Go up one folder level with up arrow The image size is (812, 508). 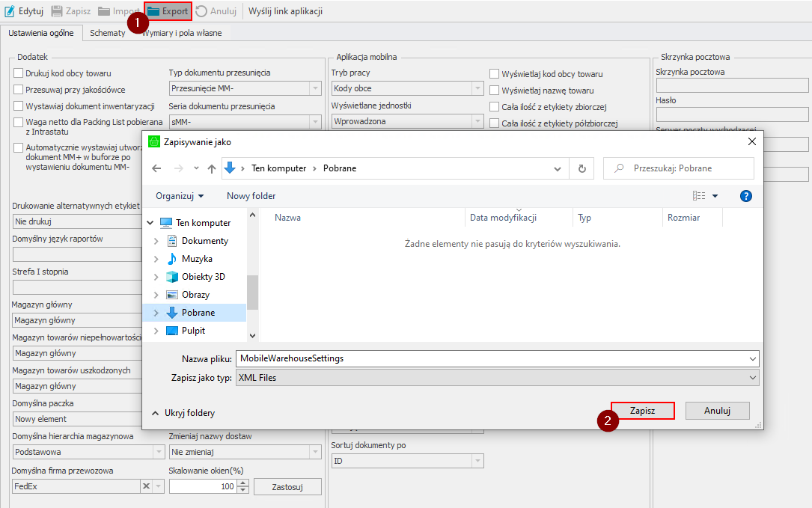coord(212,169)
